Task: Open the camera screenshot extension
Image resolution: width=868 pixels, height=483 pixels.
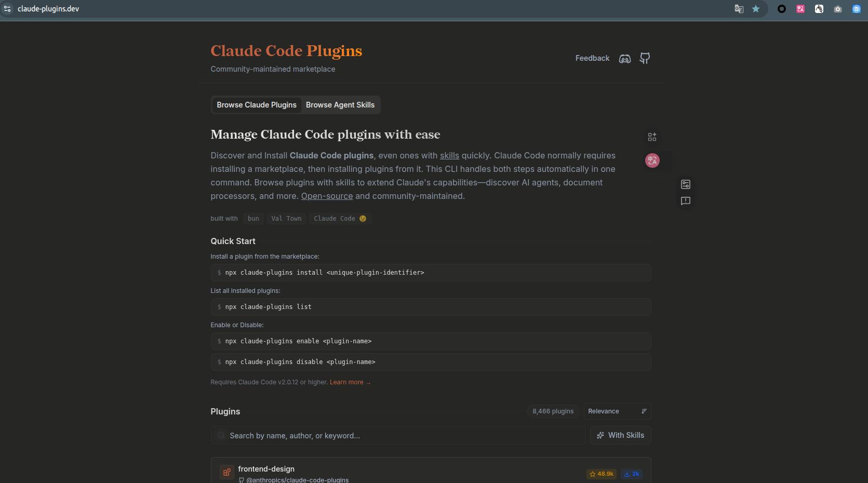Action: (837, 9)
